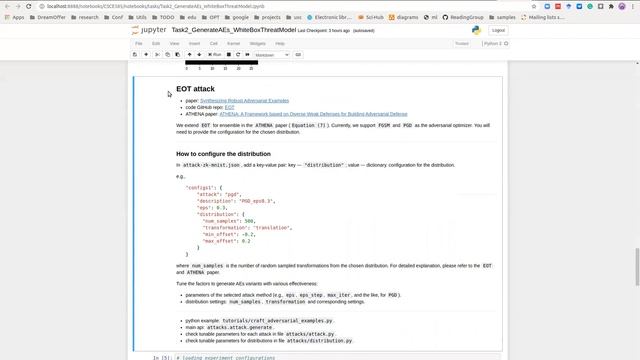
Task: Click the notebook vertical scrollbar thumb
Action: (x=637, y=267)
